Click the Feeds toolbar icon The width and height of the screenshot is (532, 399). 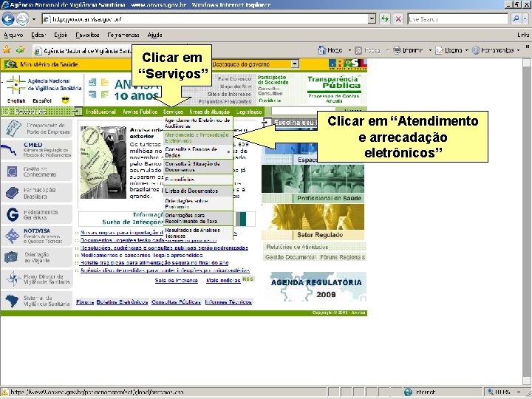[358, 50]
